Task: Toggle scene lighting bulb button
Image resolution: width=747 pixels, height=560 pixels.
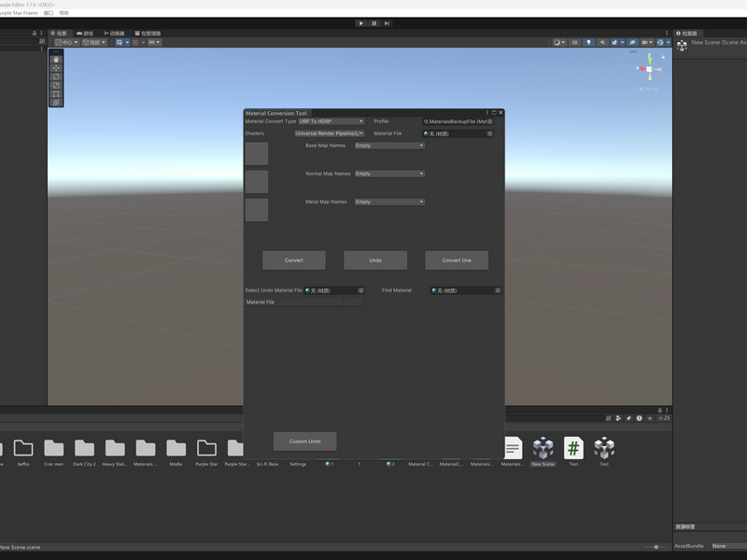Action: tap(589, 42)
